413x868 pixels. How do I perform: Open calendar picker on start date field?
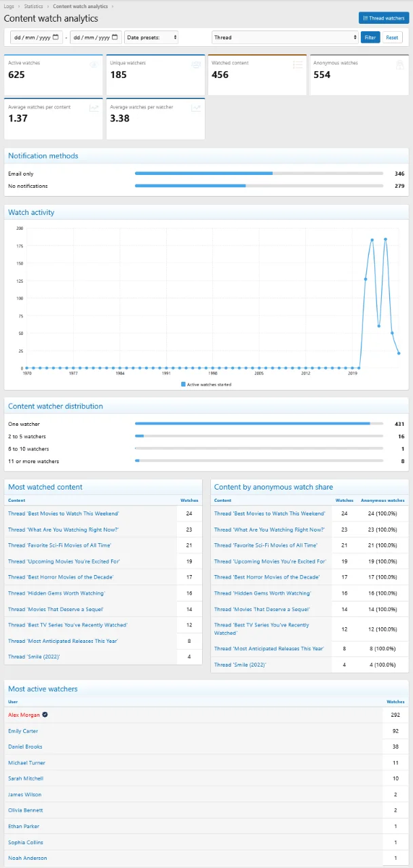[x=56, y=37]
